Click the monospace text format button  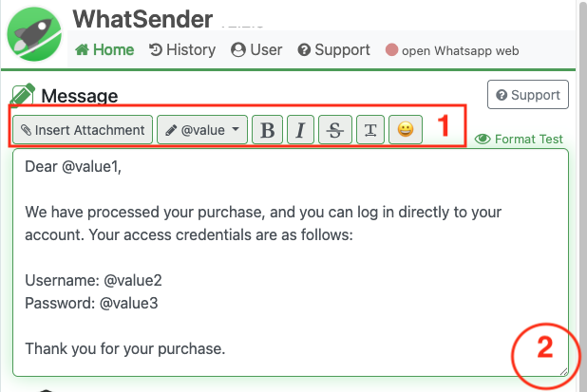point(369,130)
